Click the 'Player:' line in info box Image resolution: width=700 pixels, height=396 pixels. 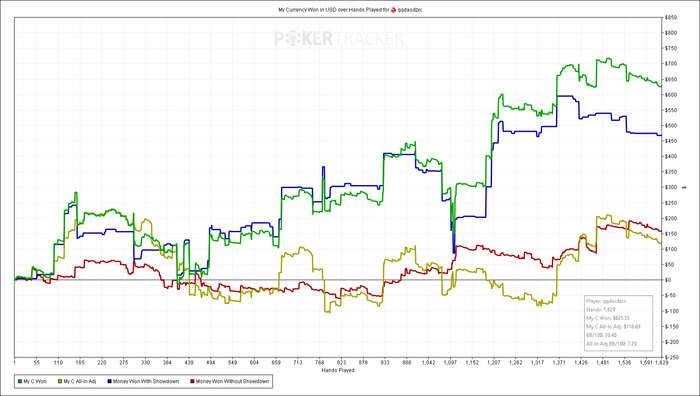click(606, 301)
